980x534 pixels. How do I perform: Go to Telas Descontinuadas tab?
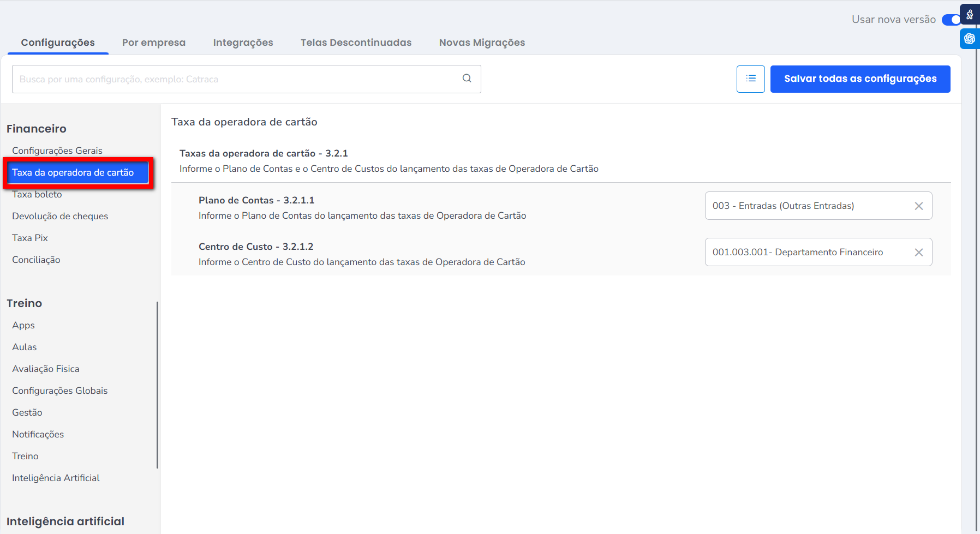point(356,43)
